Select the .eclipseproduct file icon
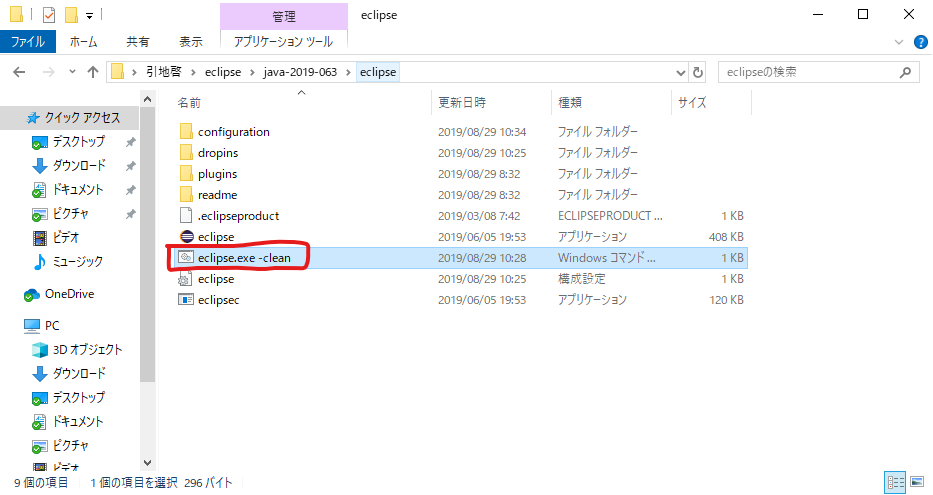This screenshot has height=495, width=933. pos(186,215)
